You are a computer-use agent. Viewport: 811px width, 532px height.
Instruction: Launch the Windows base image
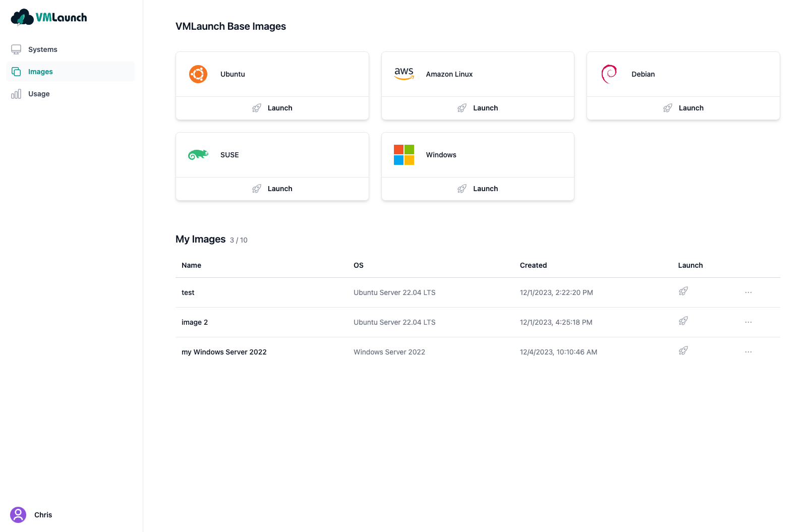pyautogui.click(x=478, y=189)
